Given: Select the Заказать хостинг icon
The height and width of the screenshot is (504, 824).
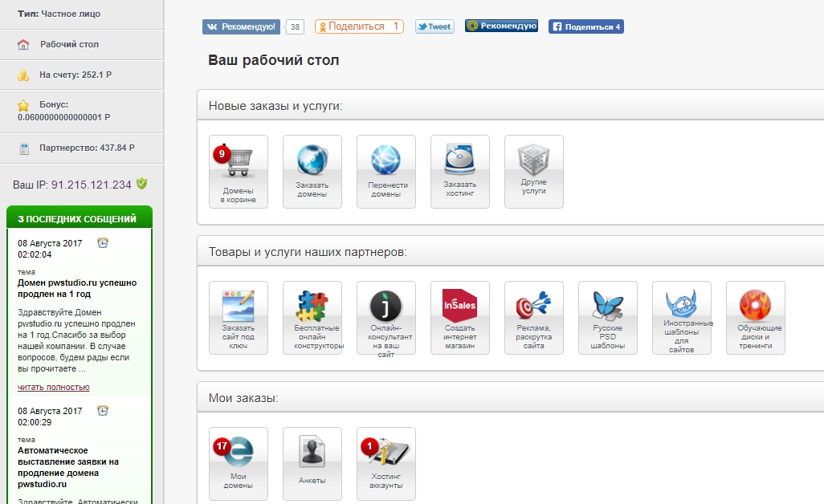Looking at the screenshot, I should [x=459, y=171].
